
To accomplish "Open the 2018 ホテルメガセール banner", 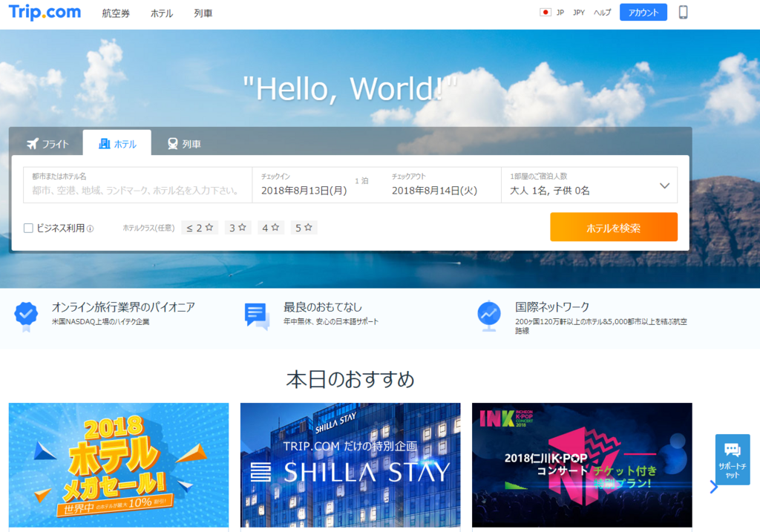I will coord(119,465).
